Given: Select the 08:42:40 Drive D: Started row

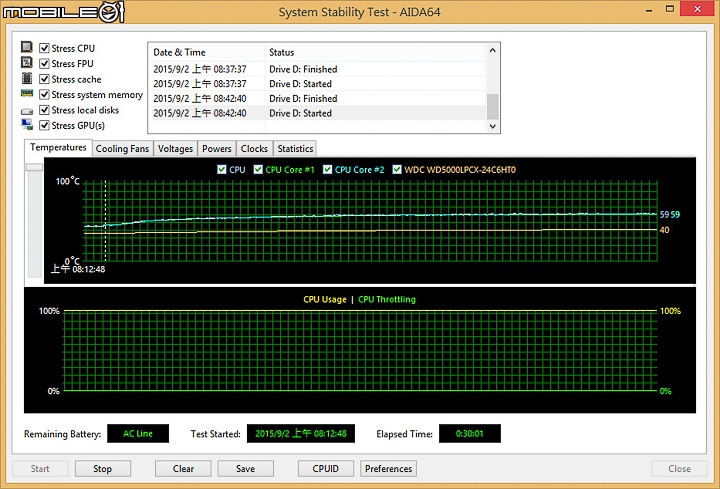Looking at the screenshot, I should [x=317, y=113].
